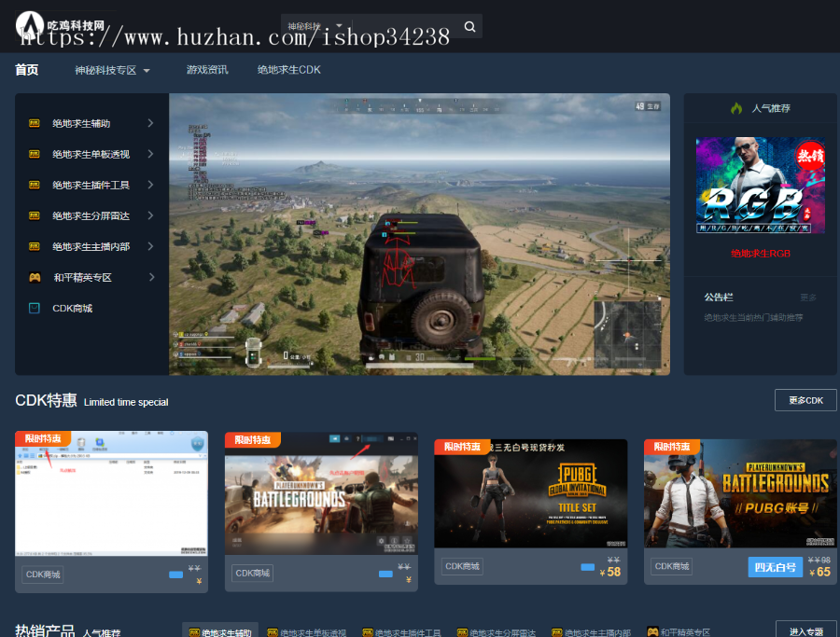Screen dimensions: 840x637
Task: Click the search magnifier icon
Action: click(x=469, y=26)
